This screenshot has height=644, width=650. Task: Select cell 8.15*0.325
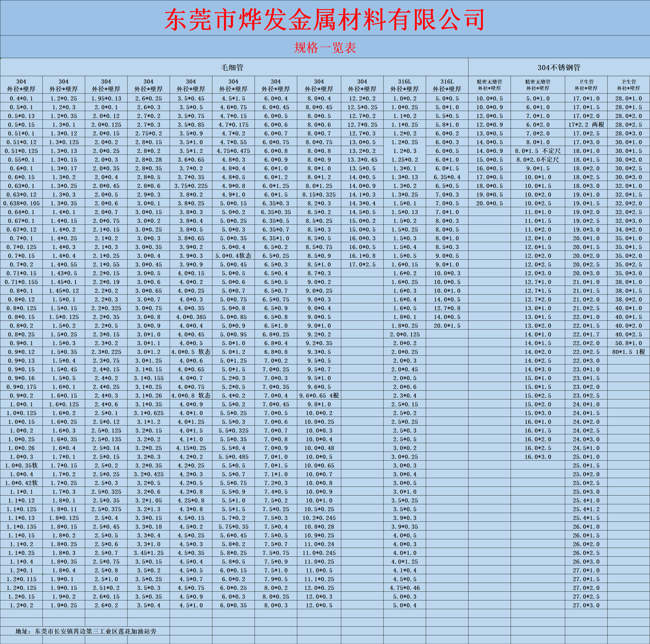pyautogui.click(x=319, y=195)
